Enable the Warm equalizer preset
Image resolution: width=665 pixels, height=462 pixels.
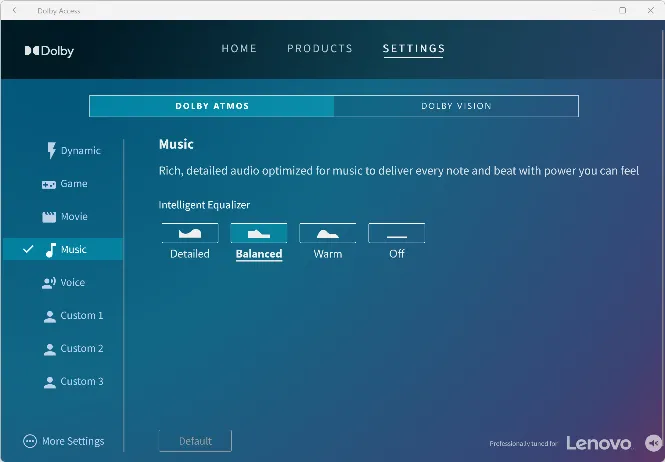(327, 233)
